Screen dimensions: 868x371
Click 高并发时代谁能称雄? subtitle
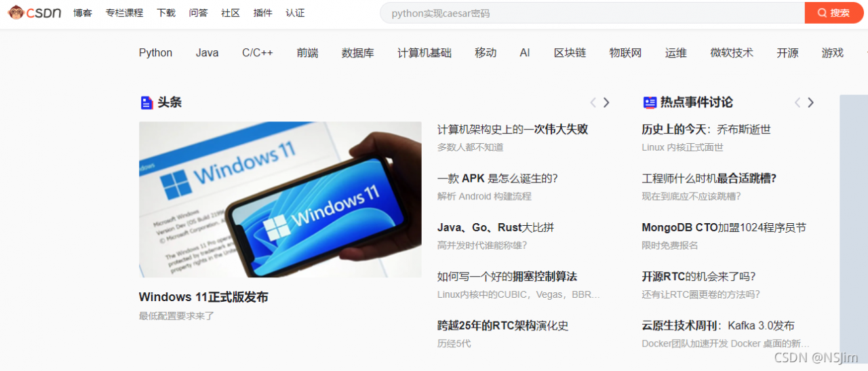coord(482,246)
